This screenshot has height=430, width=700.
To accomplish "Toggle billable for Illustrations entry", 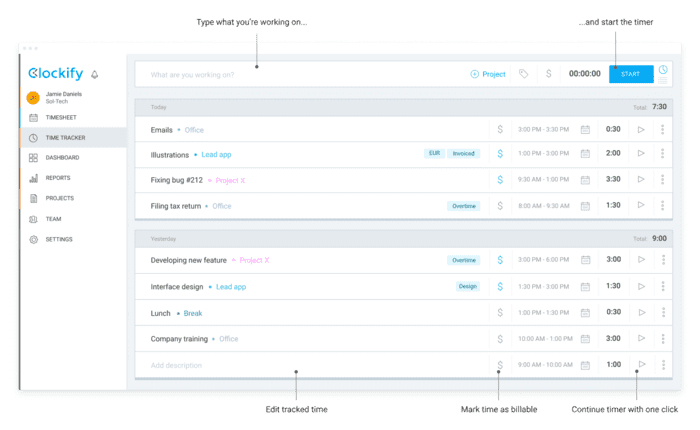I will click(500, 154).
